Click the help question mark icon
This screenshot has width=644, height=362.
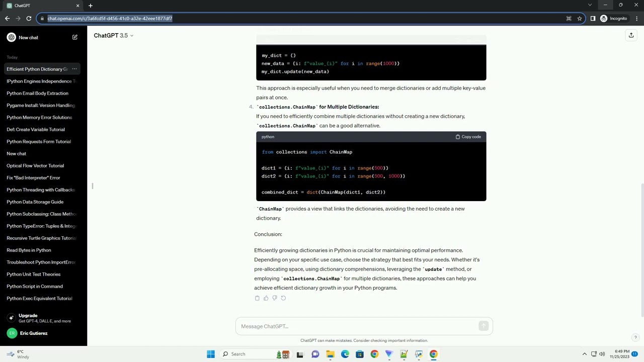pyautogui.click(x=635, y=337)
